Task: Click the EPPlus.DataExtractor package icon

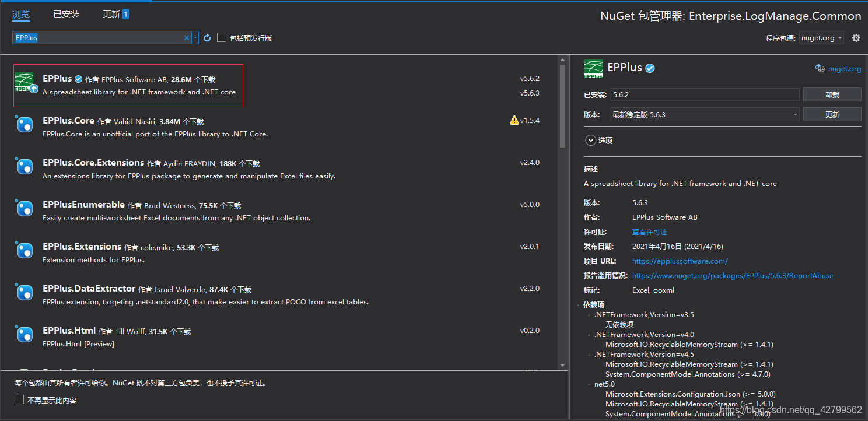Action: [24, 293]
